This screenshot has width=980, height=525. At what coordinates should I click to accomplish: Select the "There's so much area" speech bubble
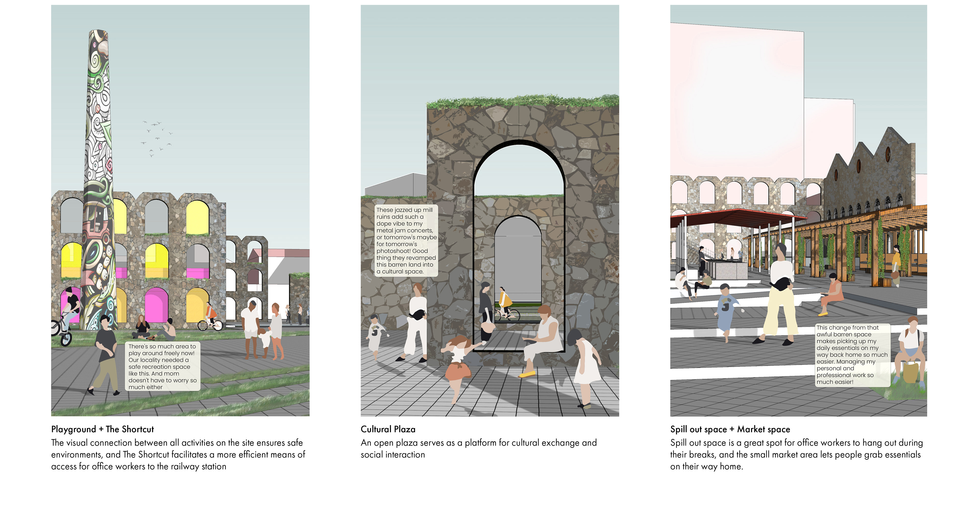coord(163,366)
